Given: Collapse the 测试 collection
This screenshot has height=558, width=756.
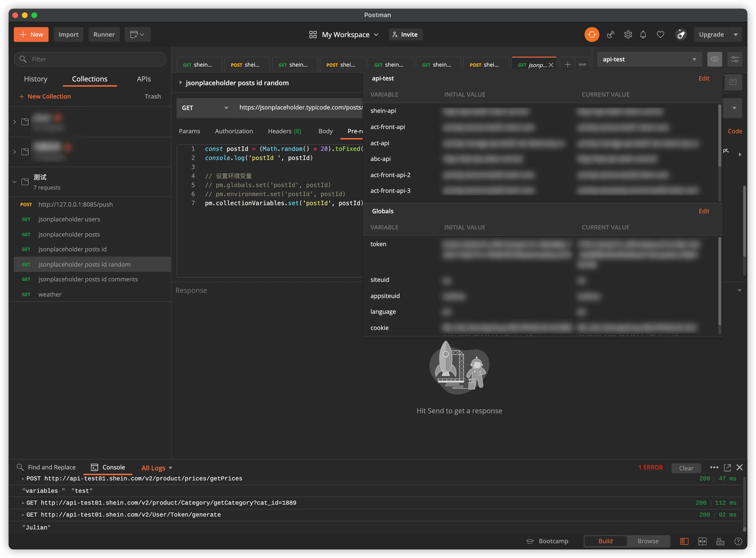Looking at the screenshot, I should click(15, 182).
